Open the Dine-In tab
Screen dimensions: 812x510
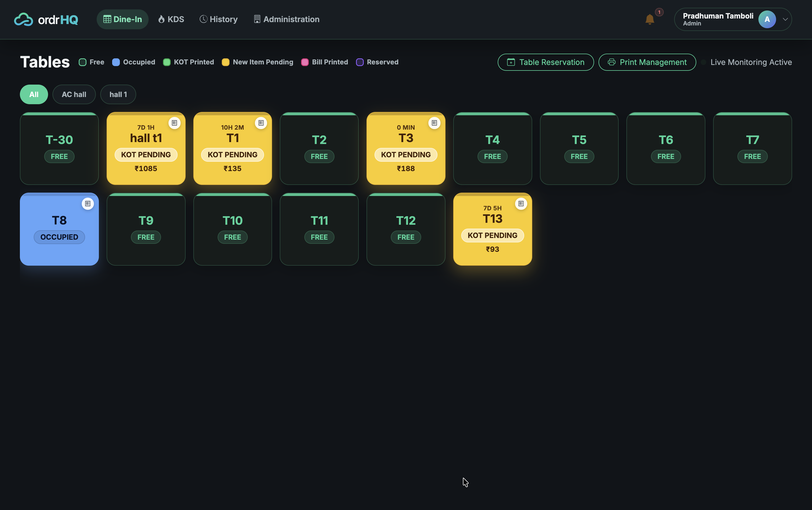coord(122,19)
